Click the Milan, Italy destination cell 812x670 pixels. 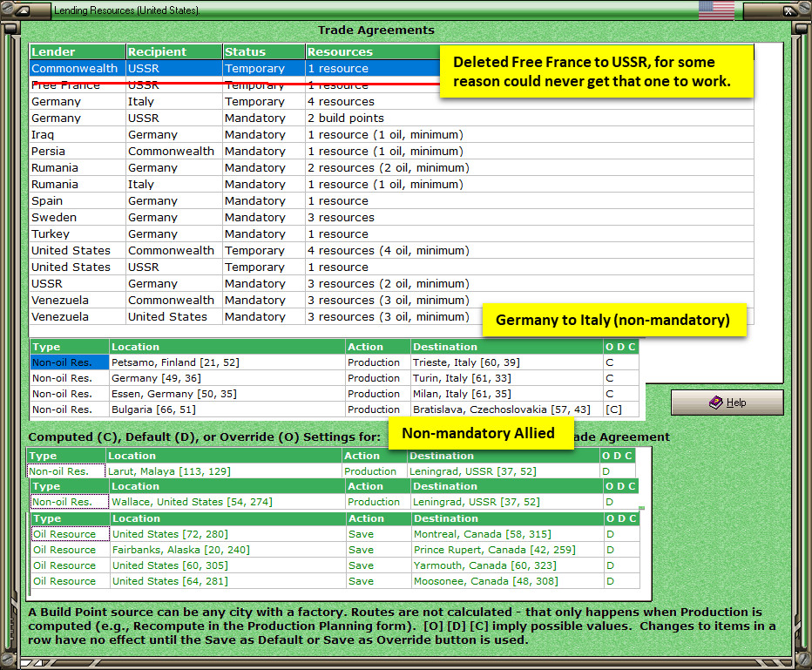click(507, 394)
